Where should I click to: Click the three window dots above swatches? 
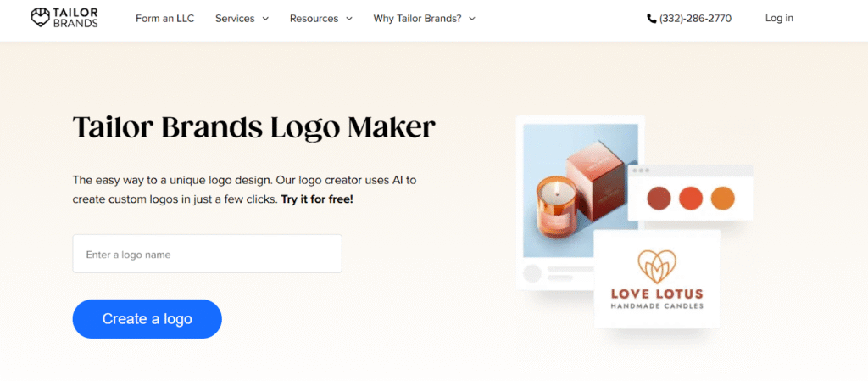point(641,171)
